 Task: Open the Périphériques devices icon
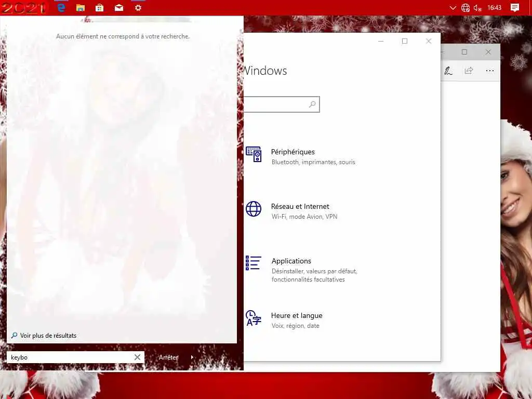tap(254, 154)
